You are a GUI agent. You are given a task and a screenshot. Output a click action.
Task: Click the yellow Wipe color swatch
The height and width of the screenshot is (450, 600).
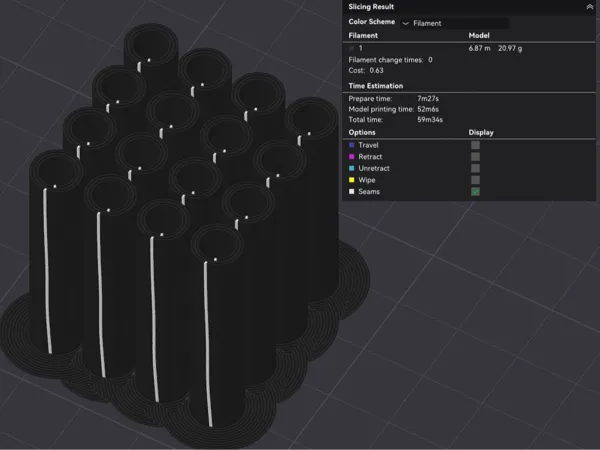click(x=352, y=180)
